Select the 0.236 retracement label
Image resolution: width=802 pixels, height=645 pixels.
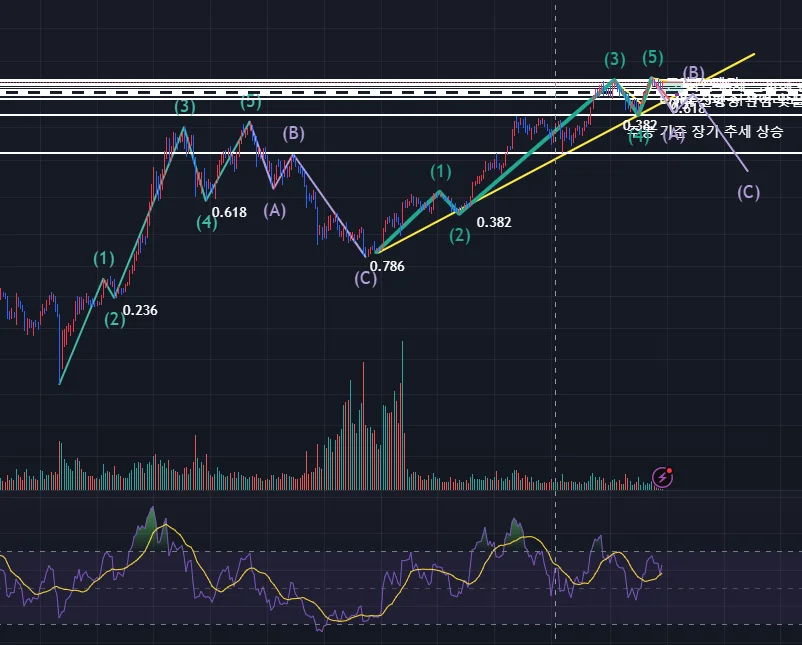[140, 310]
